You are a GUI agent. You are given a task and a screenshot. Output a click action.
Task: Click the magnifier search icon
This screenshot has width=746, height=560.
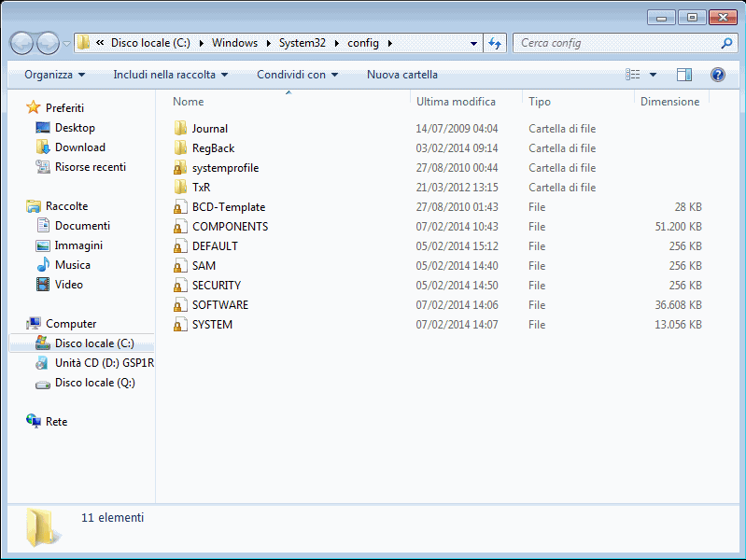[726, 43]
